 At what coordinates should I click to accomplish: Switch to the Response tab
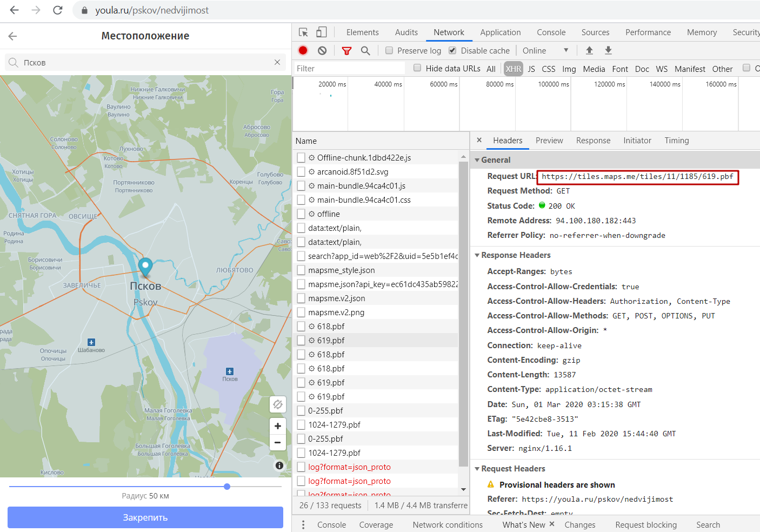[x=593, y=141]
